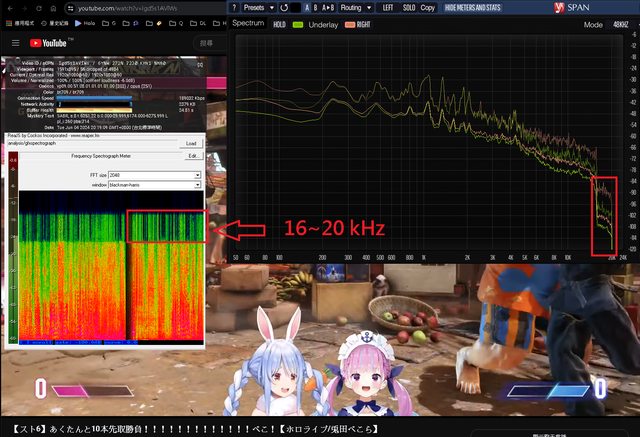This screenshot has width=640, height=437.
Task: Click Load button in ReaJS window
Action: [x=191, y=144]
